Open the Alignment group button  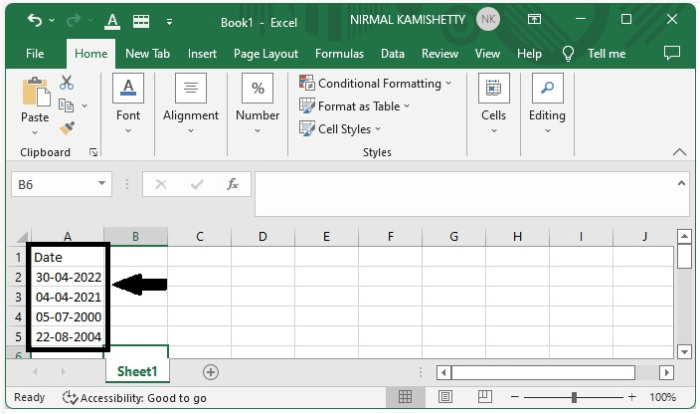tap(191, 104)
